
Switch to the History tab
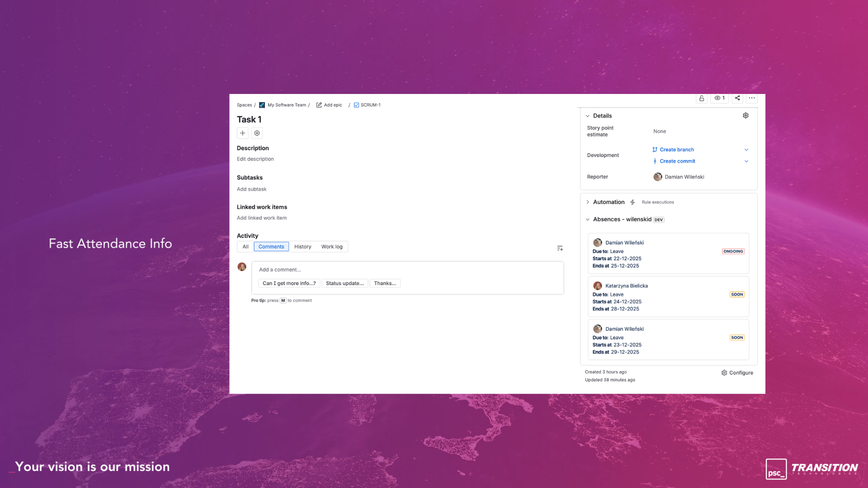pyautogui.click(x=302, y=247)
